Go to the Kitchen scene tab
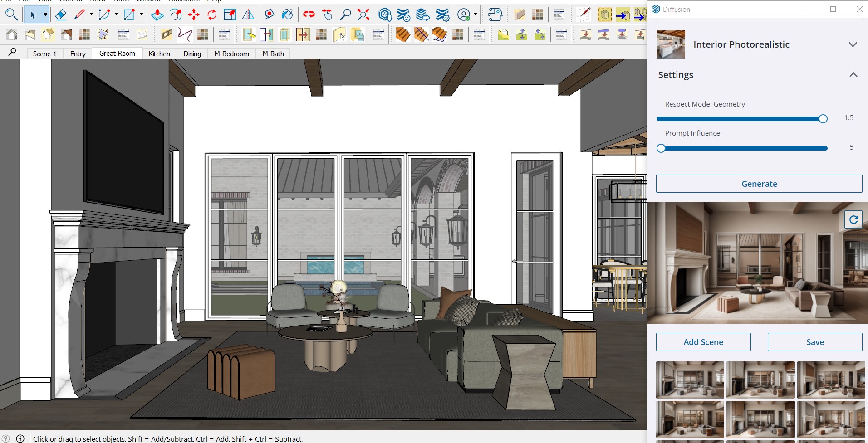 [159, 54]
